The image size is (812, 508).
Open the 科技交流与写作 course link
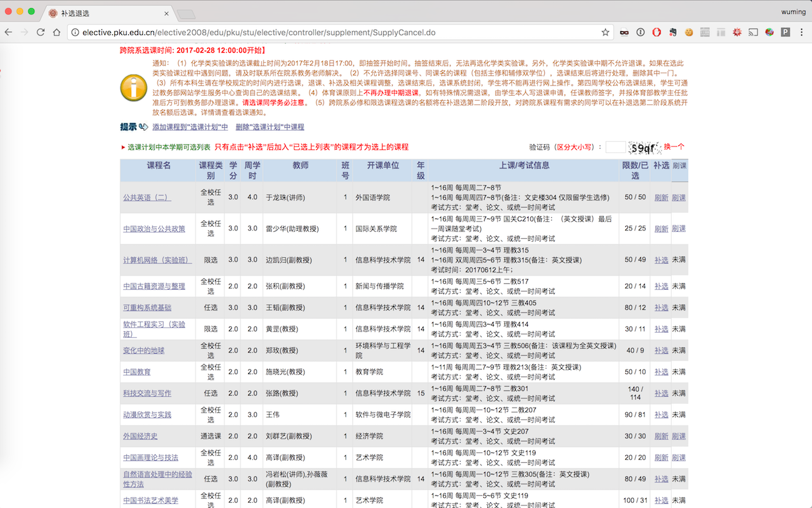point(147,394)
